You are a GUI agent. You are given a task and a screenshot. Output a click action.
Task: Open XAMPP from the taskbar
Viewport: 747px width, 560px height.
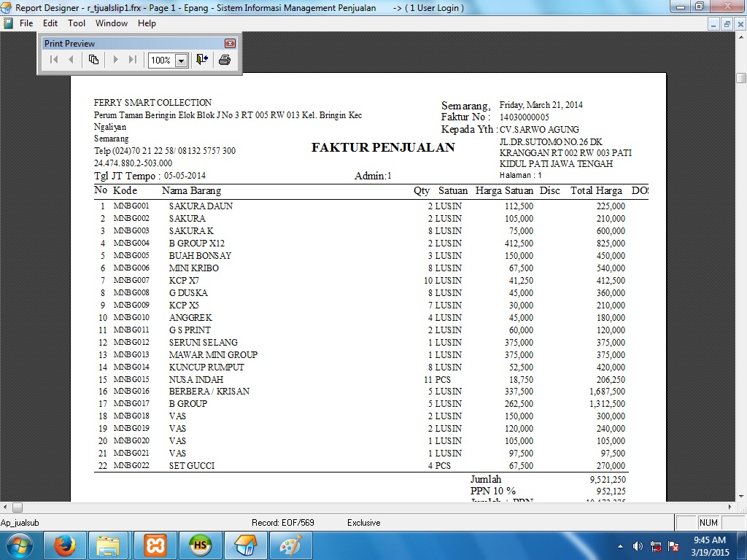point(155,545)
